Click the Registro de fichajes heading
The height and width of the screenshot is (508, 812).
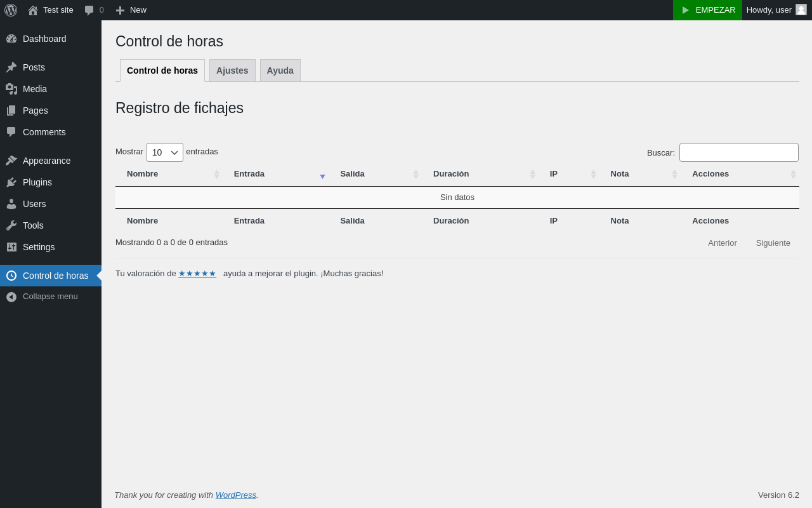(x=180, y=108)
